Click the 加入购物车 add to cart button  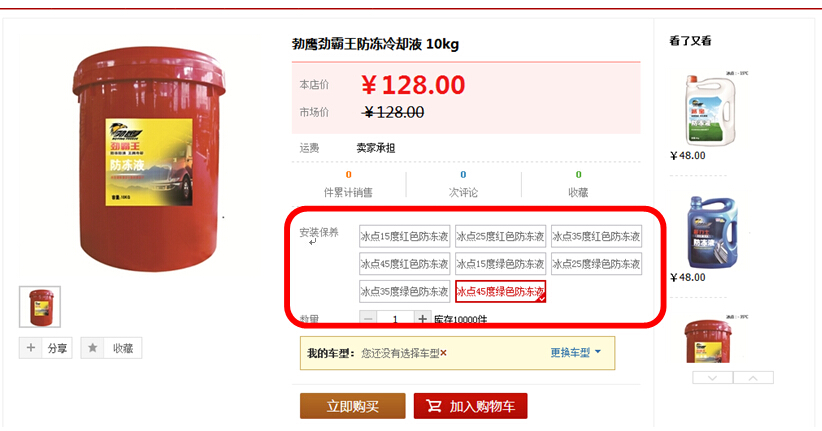(x=470, y=406)
